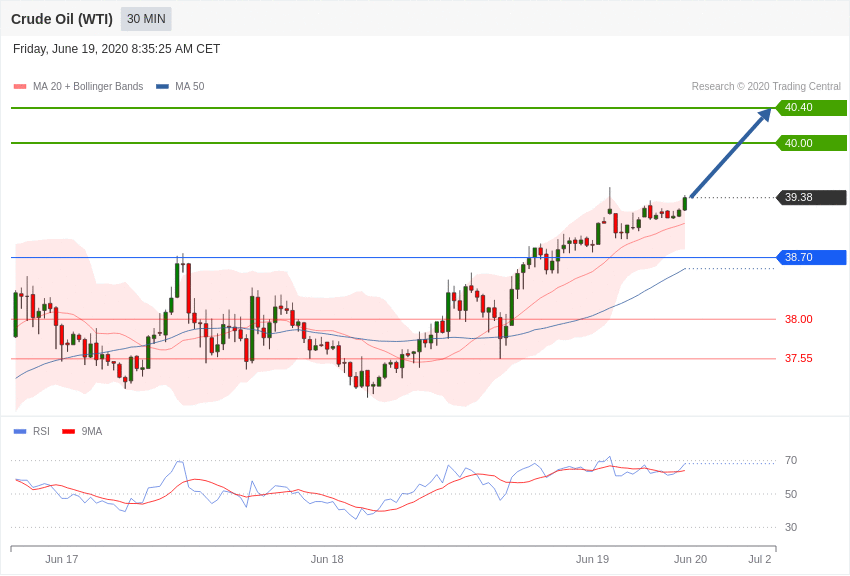Click the Jun 18 date axis label
The height and width of the screenshot is (576, 850).
[x=327, y=559]
